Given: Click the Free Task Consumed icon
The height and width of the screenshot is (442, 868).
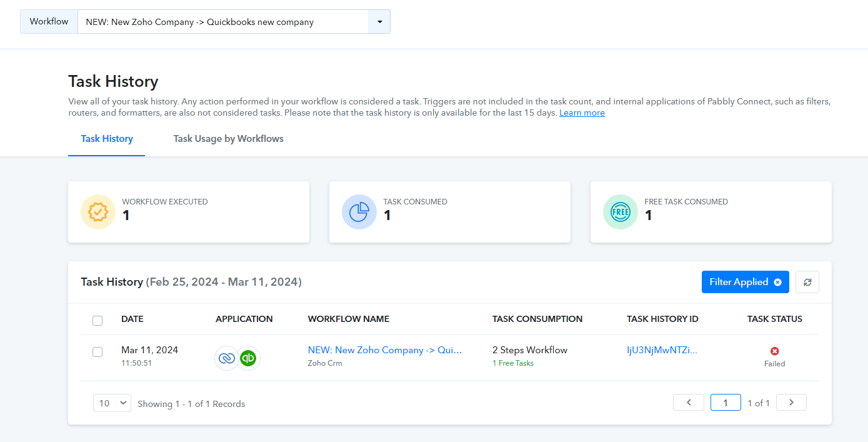Looking at the screenshot, I should point(621,212).
